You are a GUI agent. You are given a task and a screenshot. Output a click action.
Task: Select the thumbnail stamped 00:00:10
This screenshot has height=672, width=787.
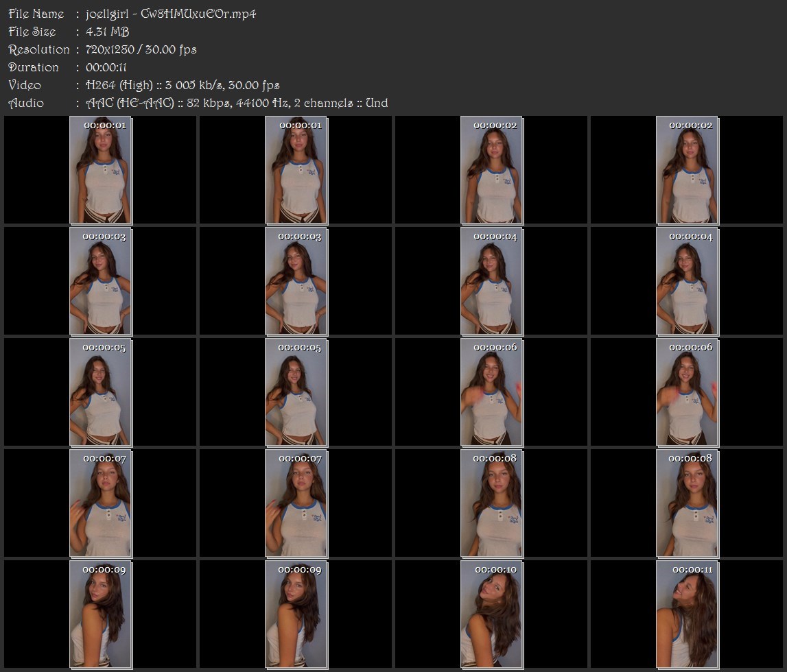point(492,615)
